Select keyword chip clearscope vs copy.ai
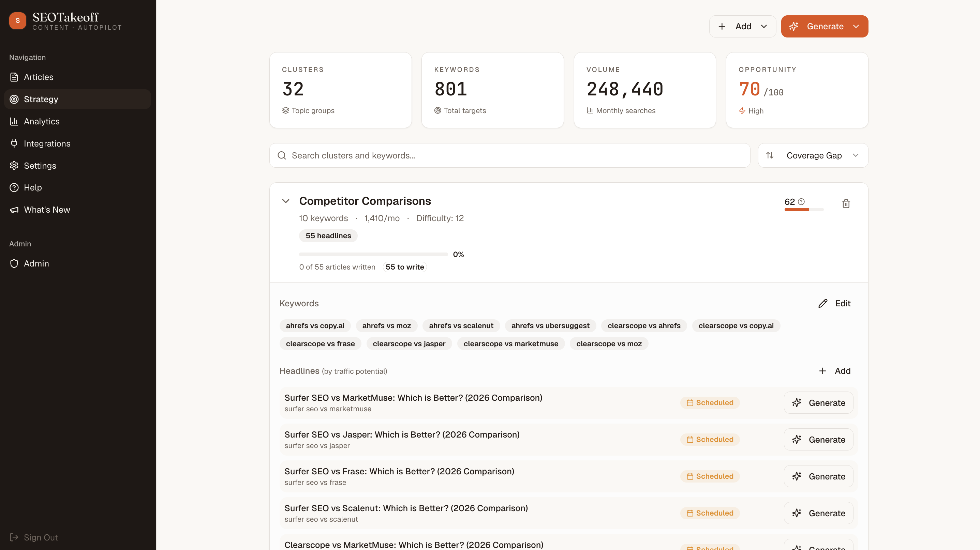The image size is (980, 550). (x=736, y=326)
